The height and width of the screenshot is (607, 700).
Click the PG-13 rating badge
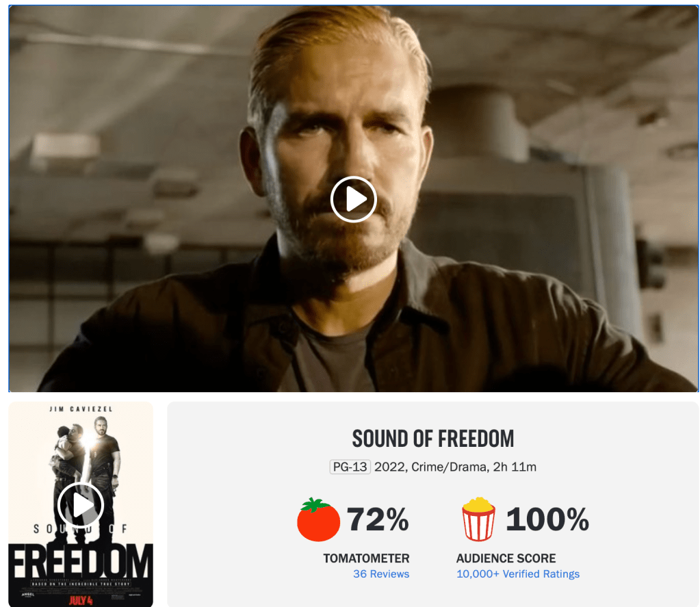click(350, 467)
